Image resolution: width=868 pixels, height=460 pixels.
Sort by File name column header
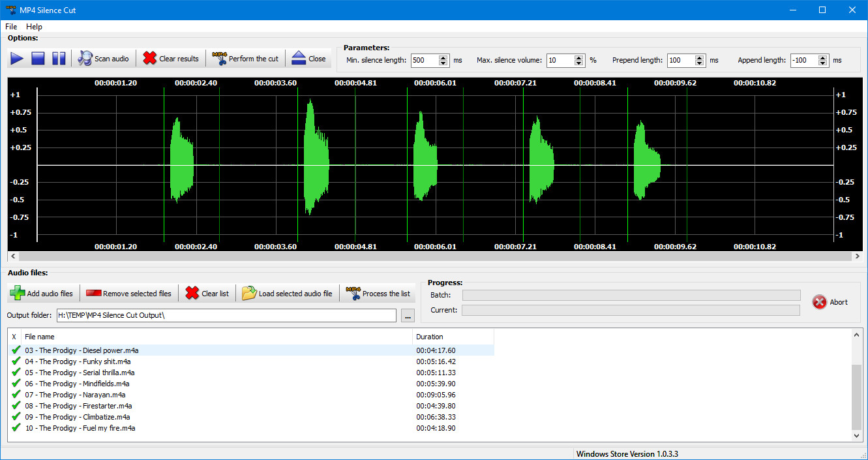click(x=217, y=337)
